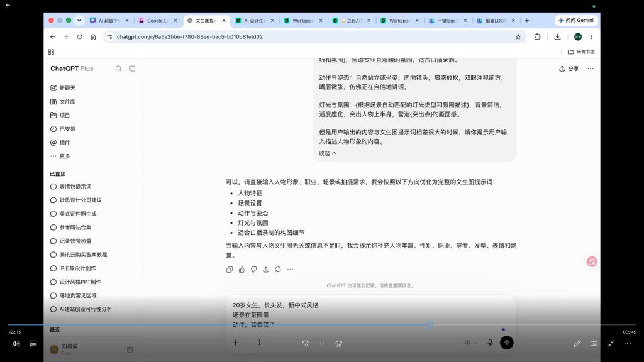This screenshot has width=644, height=362.
Task: Pause the video playback
Action: 322,344
